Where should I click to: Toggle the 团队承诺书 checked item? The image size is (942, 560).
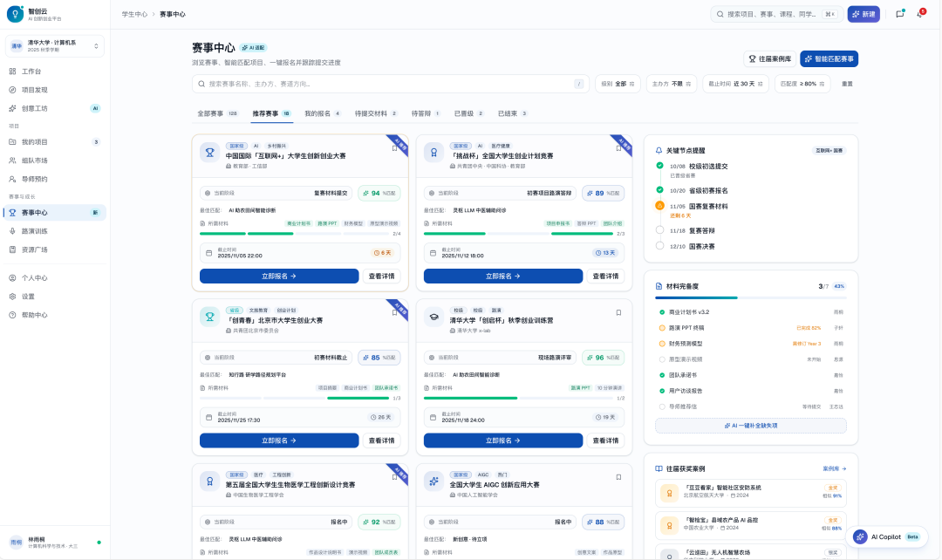(x=662, y=376)
